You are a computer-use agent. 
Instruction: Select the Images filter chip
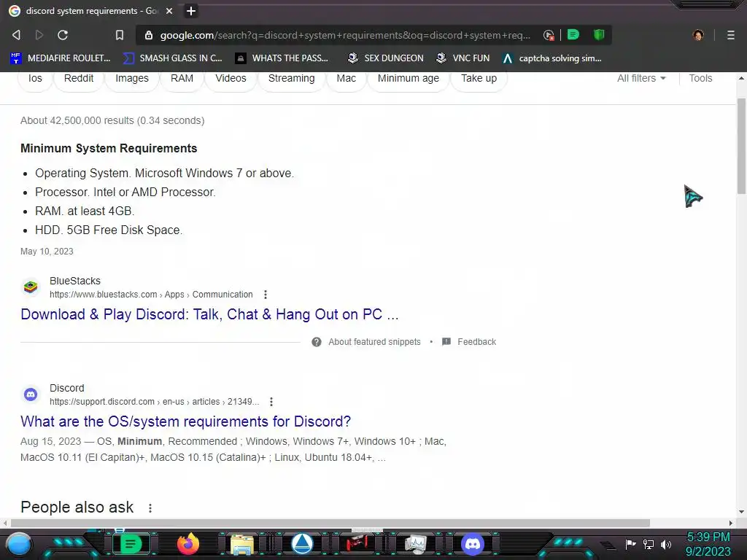coord(132,79)
